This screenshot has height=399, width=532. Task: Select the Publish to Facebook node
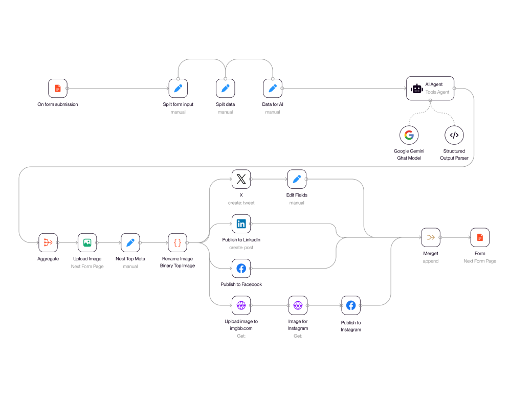[x=241, y=269]
